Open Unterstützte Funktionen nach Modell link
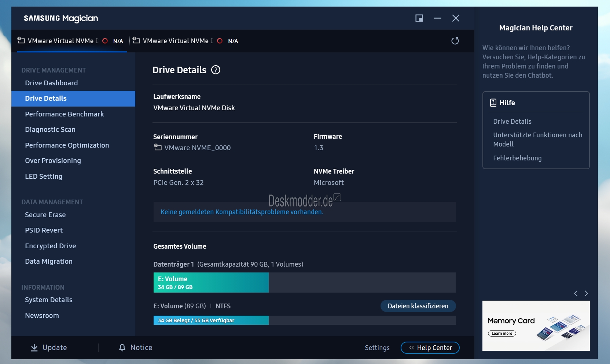The image size is (610, 364). (x=537, y=140)
